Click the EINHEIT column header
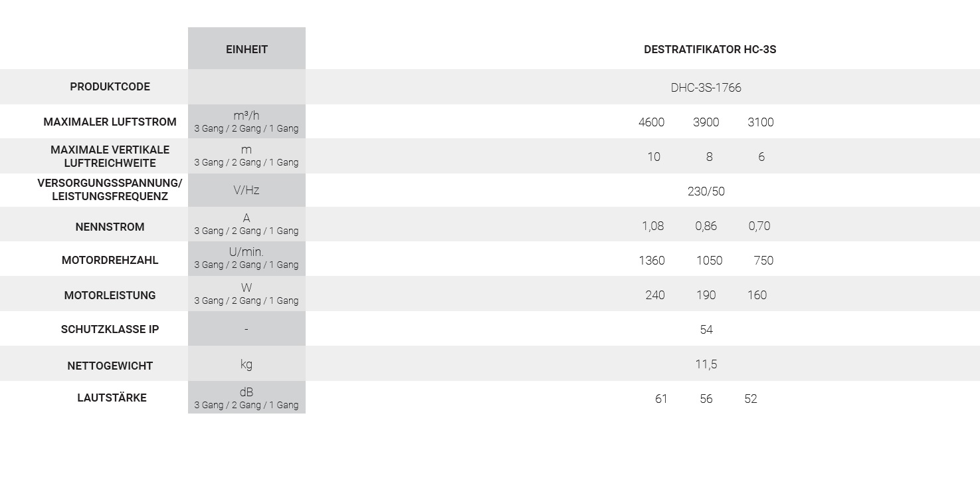The height and width of the screenshot is (480, 980). pos(246,49)
